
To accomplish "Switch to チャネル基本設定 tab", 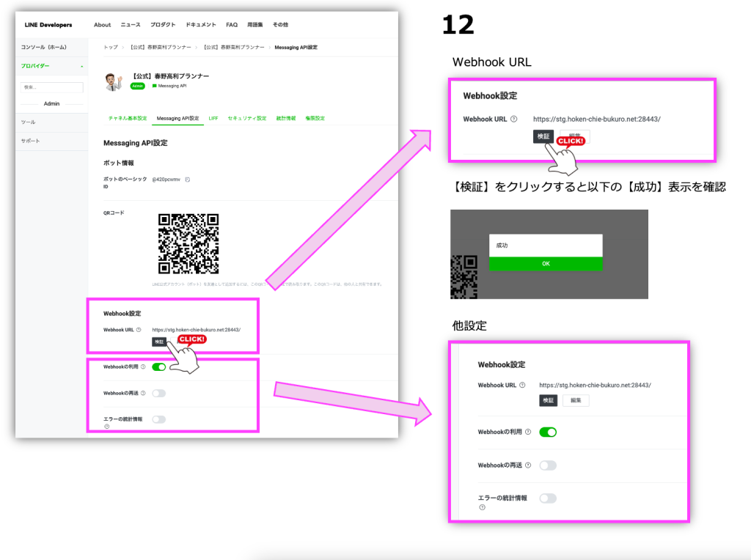I will 128,118.
